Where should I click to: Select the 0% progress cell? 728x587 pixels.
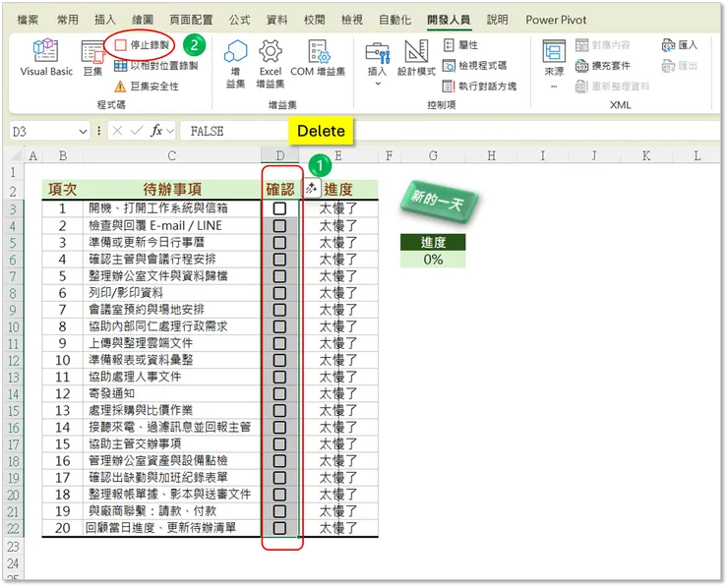click(x=433, y=260)
